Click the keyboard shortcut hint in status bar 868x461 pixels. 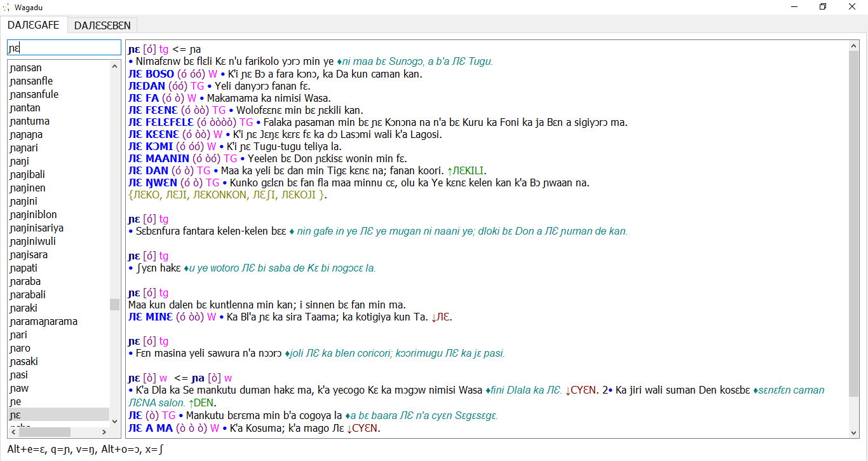pyautogui.click(x=85, y=450)
